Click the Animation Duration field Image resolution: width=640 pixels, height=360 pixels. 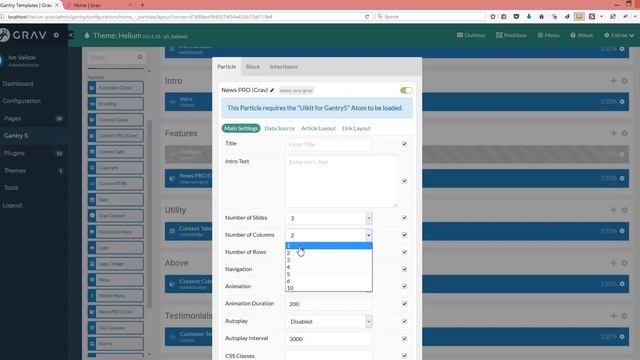(x=329, y=304)
